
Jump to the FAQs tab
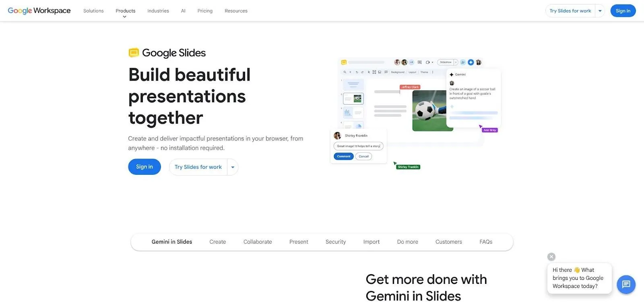(486, 242)
